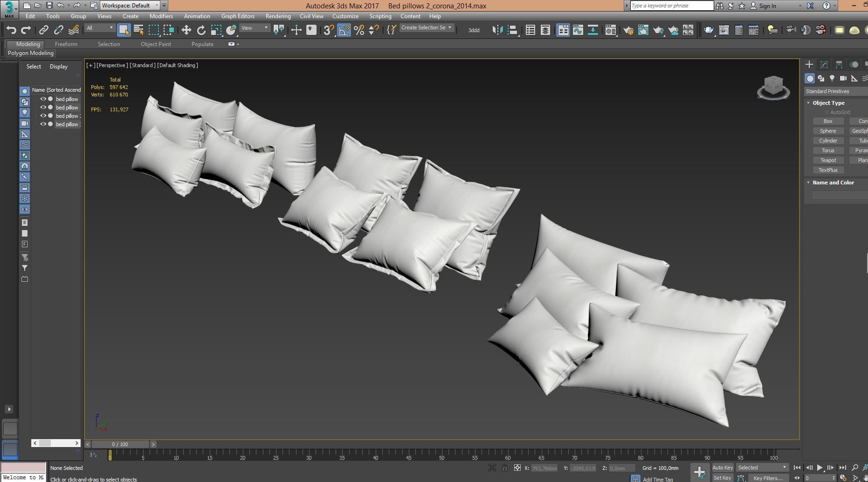This screenshot has width=868, height=482.
Task: Click the Open File icon in title bar
Action: tap(38, 6)
